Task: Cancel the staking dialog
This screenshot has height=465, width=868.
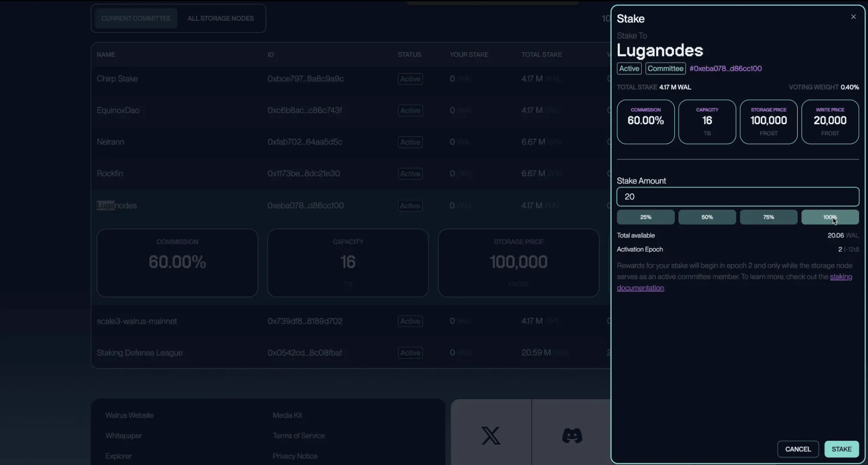Action: [798, 449]
